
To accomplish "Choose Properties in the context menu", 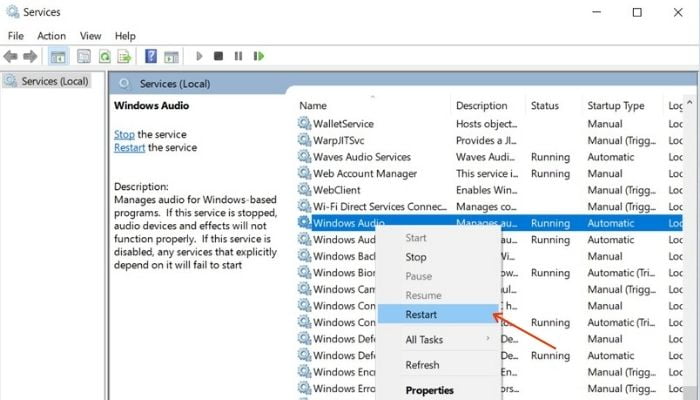I will [x=438, y=391].
